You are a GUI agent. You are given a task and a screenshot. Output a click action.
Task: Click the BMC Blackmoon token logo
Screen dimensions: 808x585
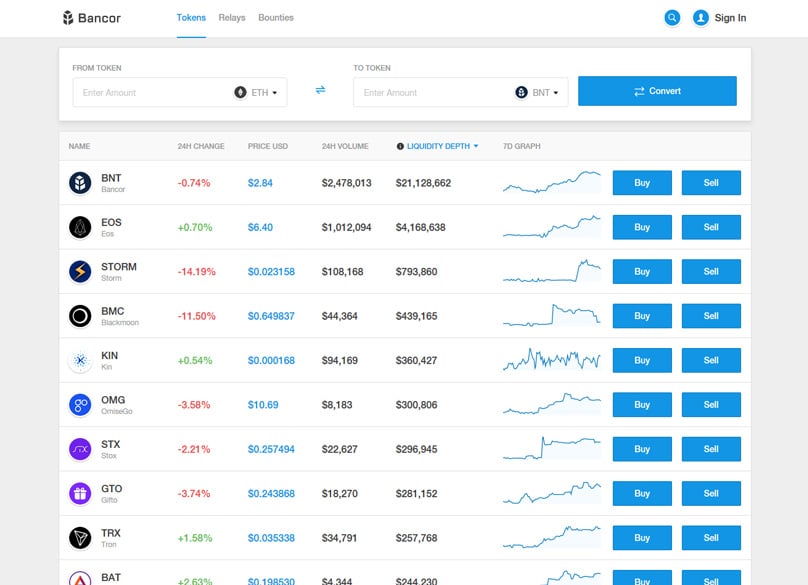(x=80, y=315)
